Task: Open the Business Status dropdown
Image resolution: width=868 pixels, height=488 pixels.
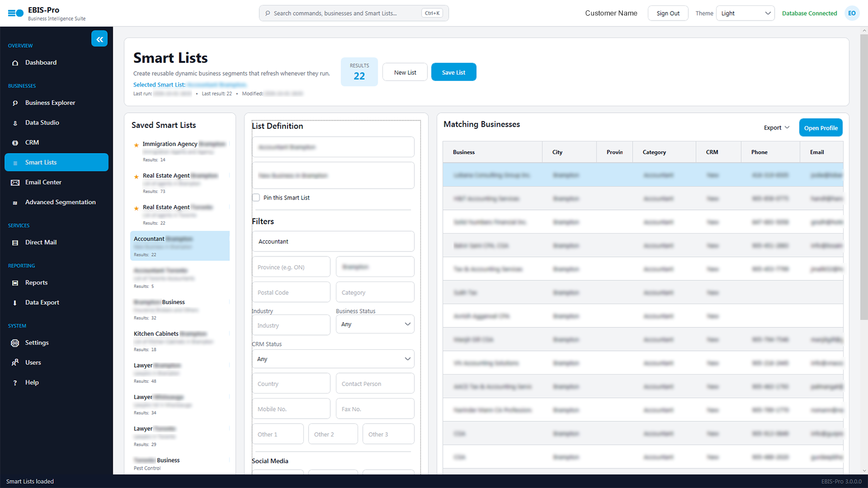Action: pyautogui.click(x=375, y=324)
